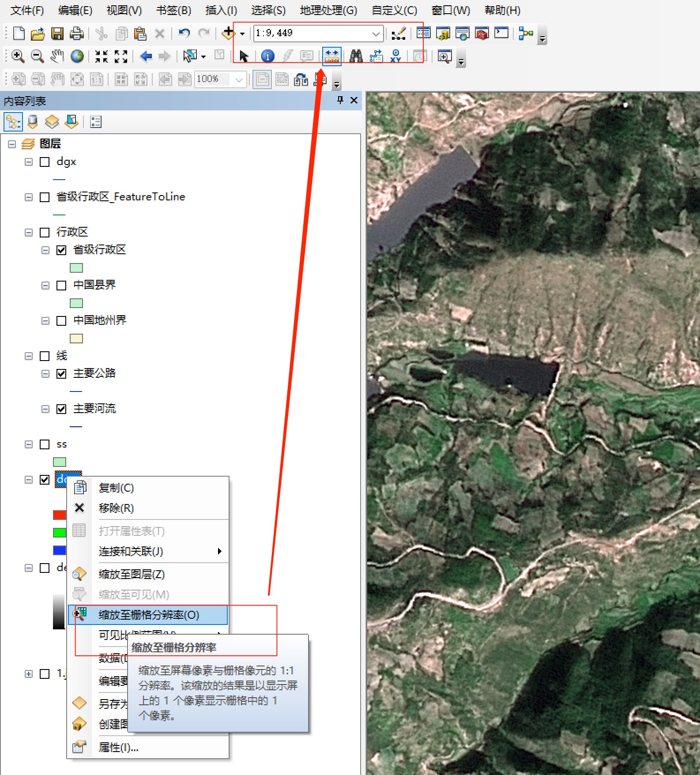The height and width of the screenshot is (775, 700).
Task: Uncheck the 主要公路 layer checkbox
Action: pyautogui.click(x=61, y=374)
